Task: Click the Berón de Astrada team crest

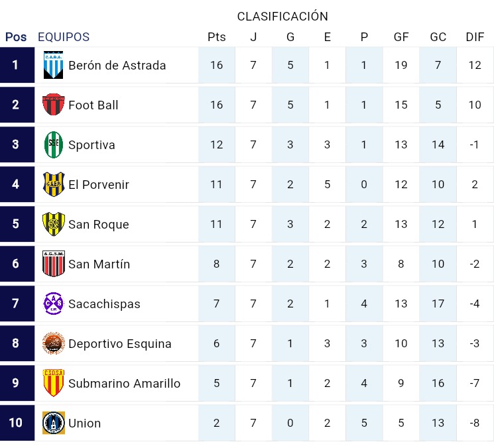Action: 53,65
